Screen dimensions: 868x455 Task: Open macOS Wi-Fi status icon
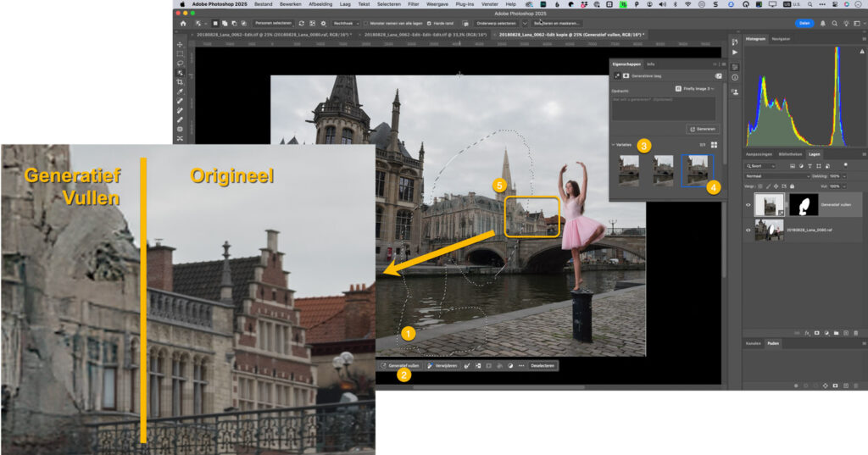coord(688,4)
